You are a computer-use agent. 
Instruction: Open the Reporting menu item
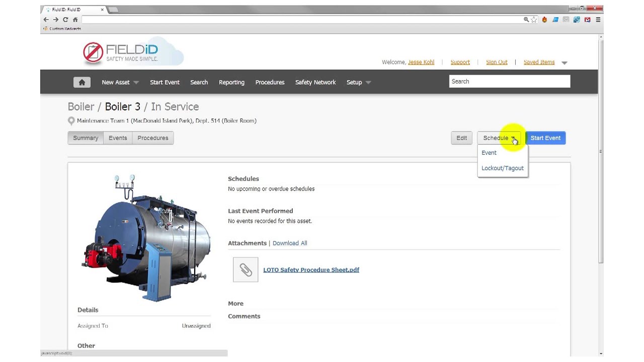231,82
